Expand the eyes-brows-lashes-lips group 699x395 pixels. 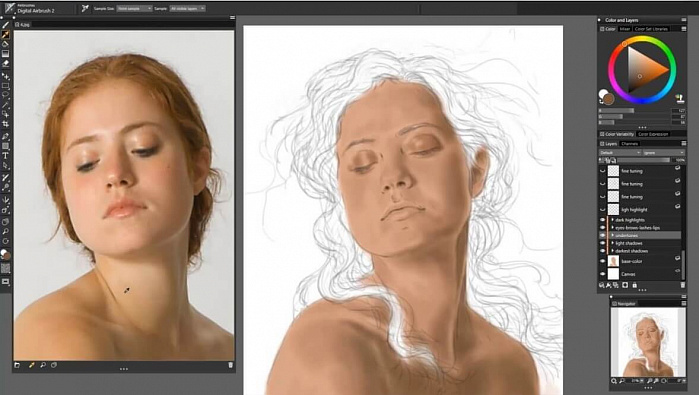(613, 227)
